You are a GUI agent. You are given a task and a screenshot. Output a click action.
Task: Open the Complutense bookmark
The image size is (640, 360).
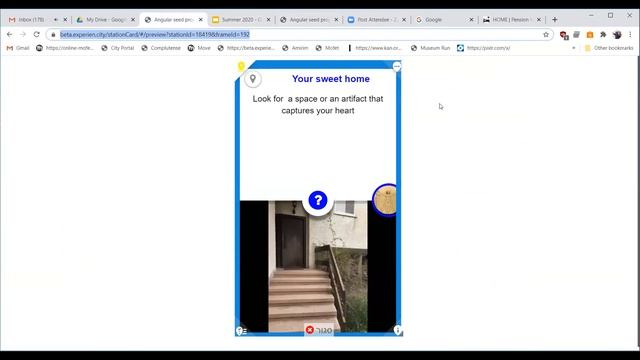[161, 48]
